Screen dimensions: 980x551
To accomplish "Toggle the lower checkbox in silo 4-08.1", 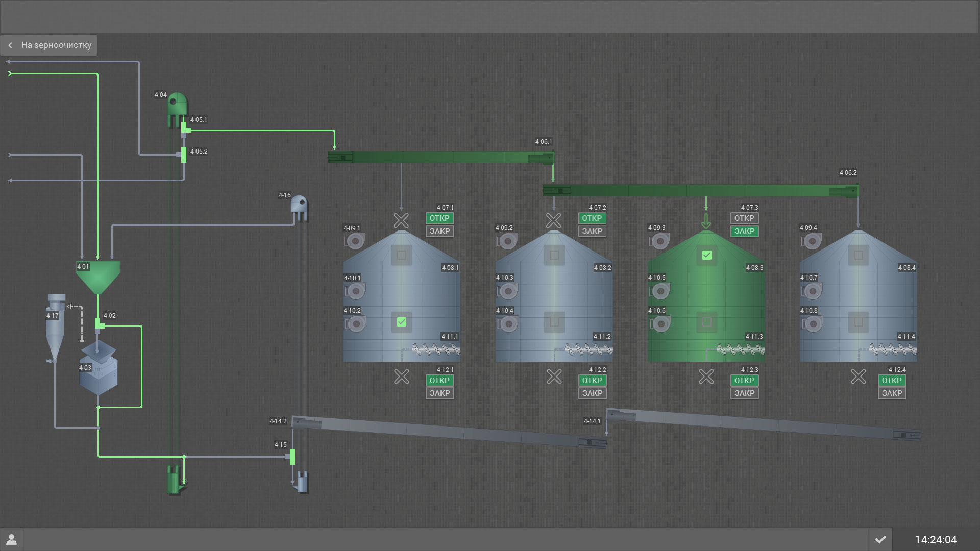I will [402, 322].
